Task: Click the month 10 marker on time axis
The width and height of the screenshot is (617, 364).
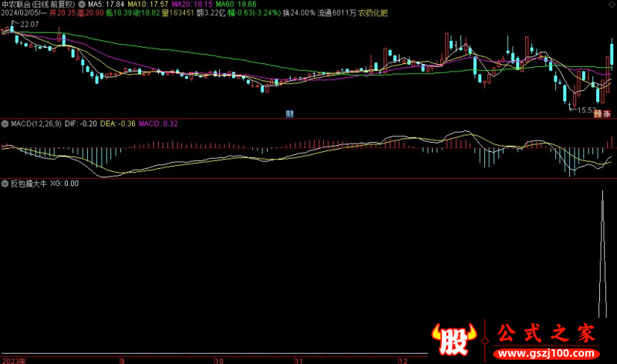Action: tap(219, 360)
